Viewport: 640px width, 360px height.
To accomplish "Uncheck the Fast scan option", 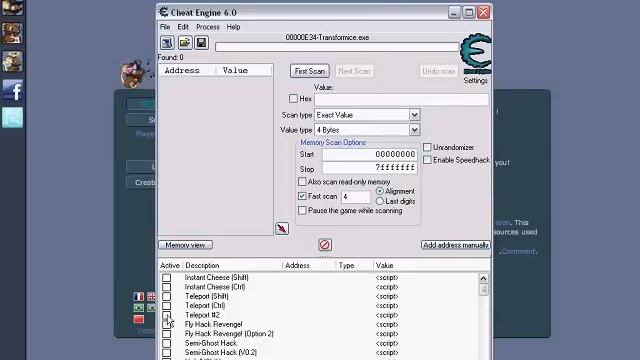I will tap(302, 196).
